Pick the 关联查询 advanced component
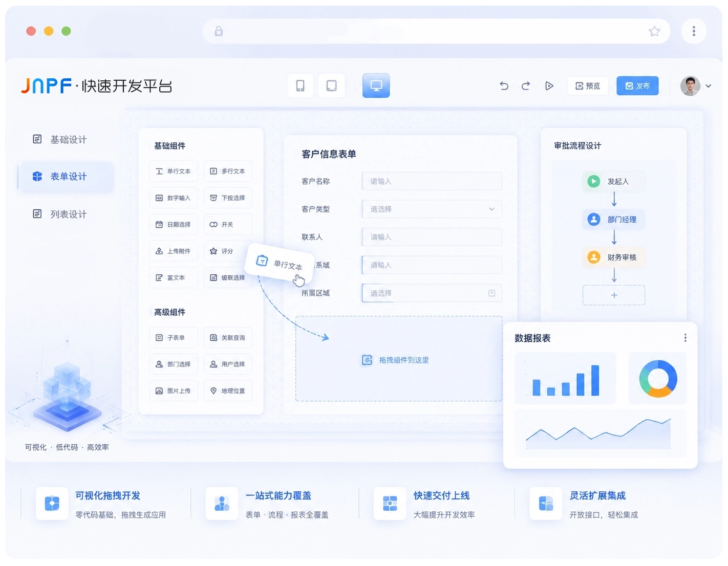This screenshot has height=566, width=728. (228, 338)
